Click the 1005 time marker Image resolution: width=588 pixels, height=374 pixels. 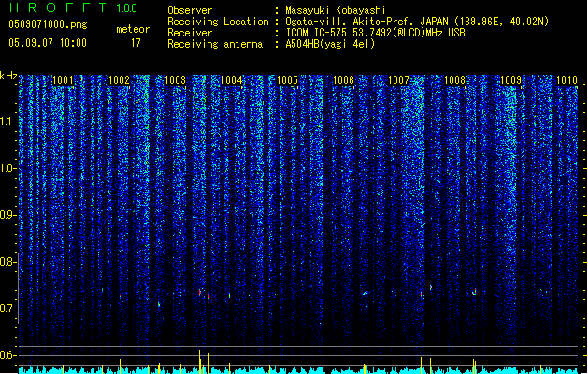tap(287, 80)
